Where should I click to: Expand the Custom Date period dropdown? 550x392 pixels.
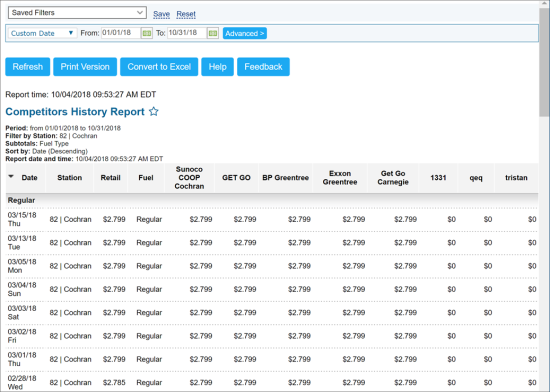pos(42,33)
